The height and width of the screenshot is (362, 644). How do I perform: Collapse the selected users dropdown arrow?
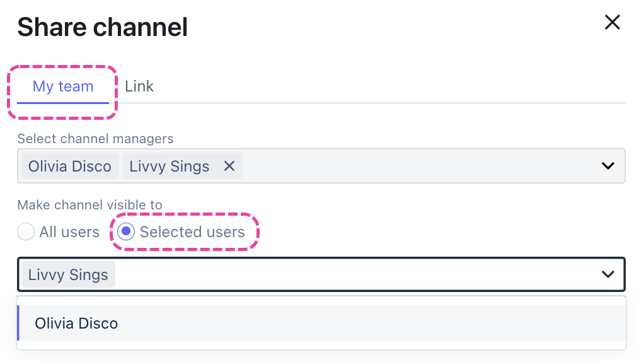(607, 274)
